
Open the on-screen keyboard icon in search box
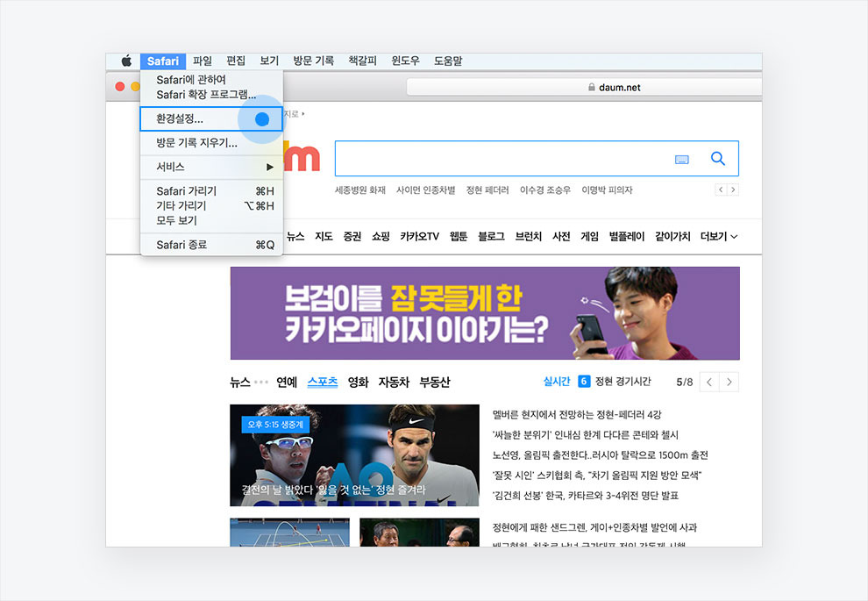click(x=682, y=160)
